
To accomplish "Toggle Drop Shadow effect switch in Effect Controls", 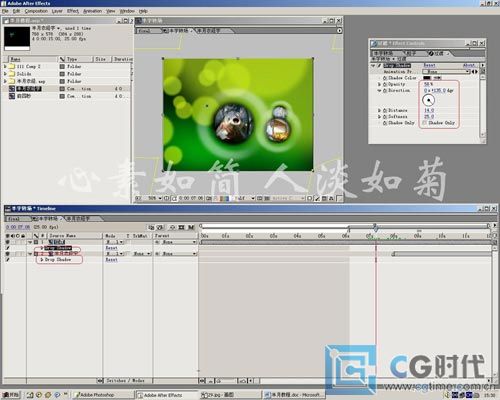I will pyautogui.click(x=379, y=66).
